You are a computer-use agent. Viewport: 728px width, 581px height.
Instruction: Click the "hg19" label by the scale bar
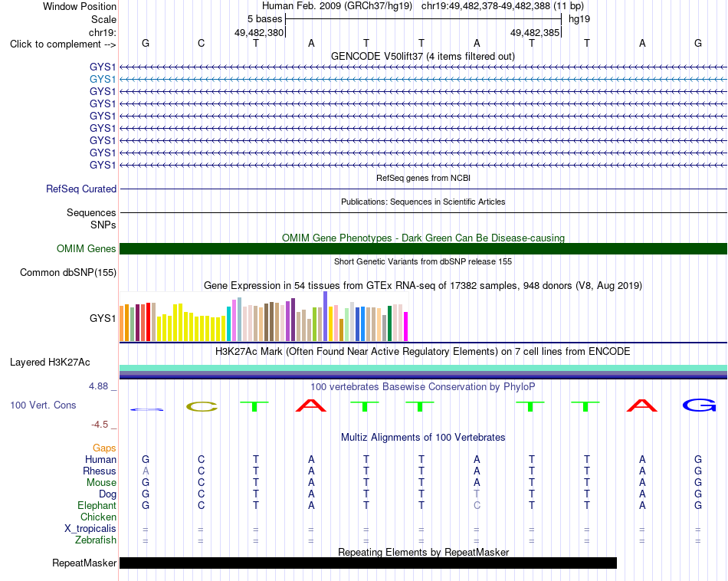point(579,19)
